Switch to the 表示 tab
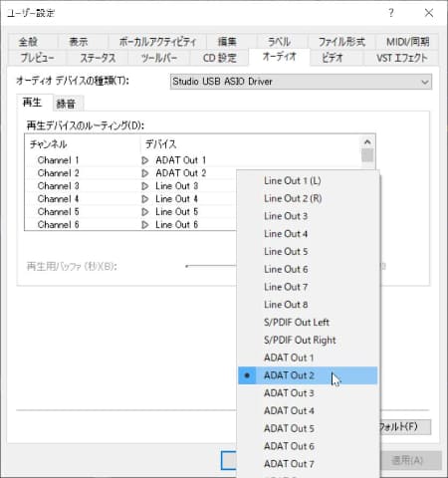Viewport: 448px width, 478px height. pos(79,42)
